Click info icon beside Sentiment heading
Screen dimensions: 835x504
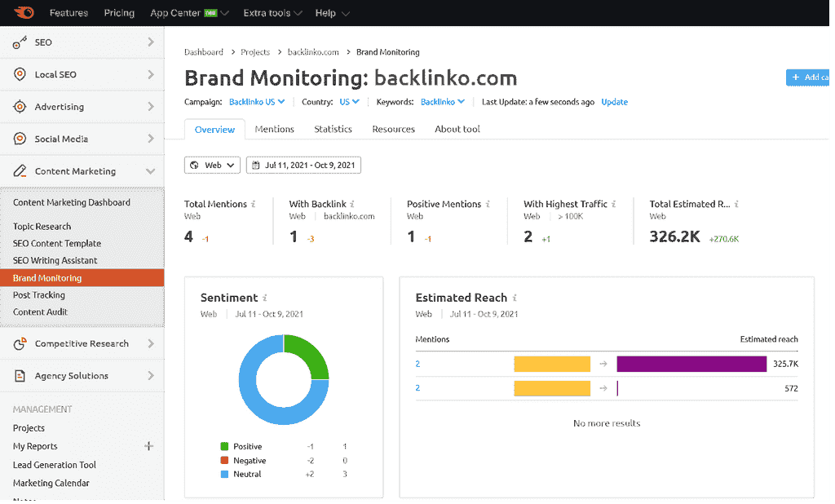click(x=265, y=298)
